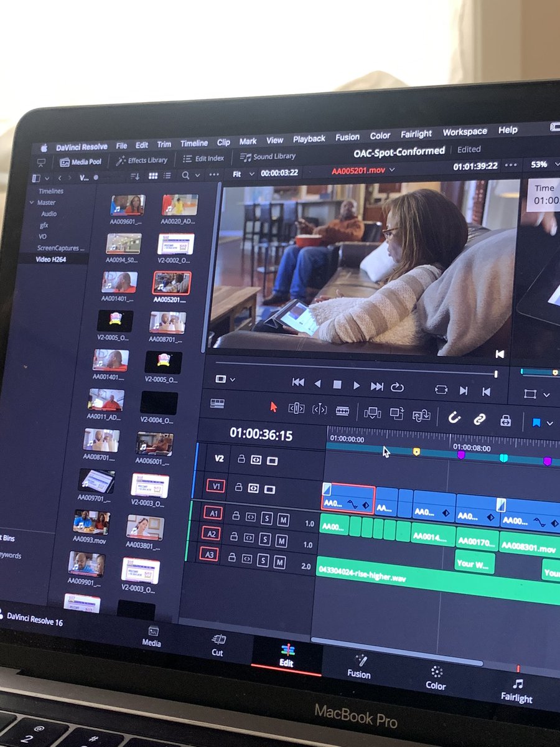Play the source clip forward
The width and height of the screenshot is (560, 747).
pyautogui.click(x=357, y=386)
